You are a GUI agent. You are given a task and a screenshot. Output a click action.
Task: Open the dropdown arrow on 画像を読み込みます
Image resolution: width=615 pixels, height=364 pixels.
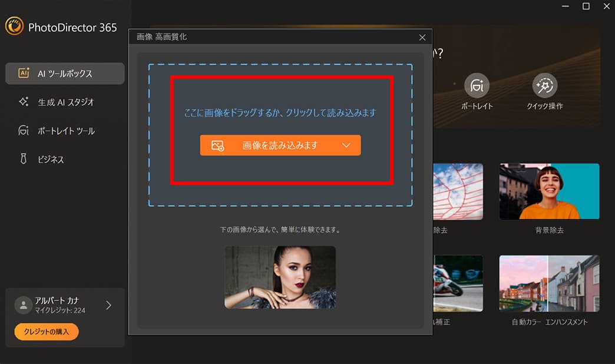(346, 145)
